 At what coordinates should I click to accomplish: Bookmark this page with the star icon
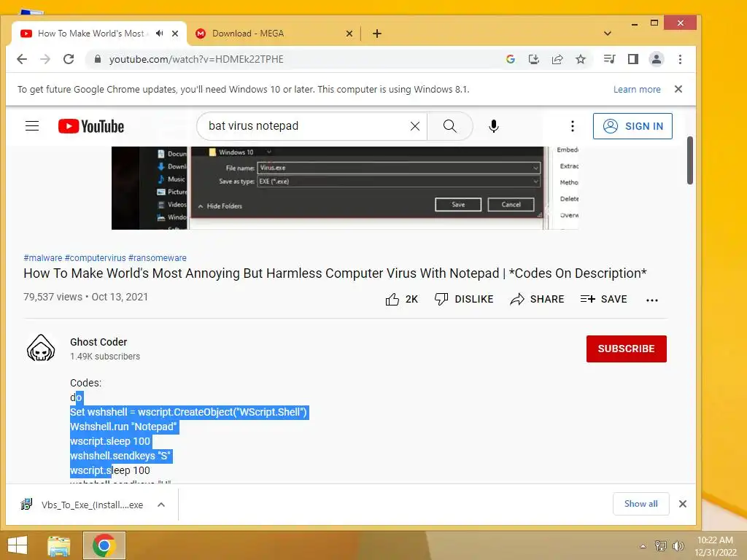pyautogui.click(x=580, y=59)
